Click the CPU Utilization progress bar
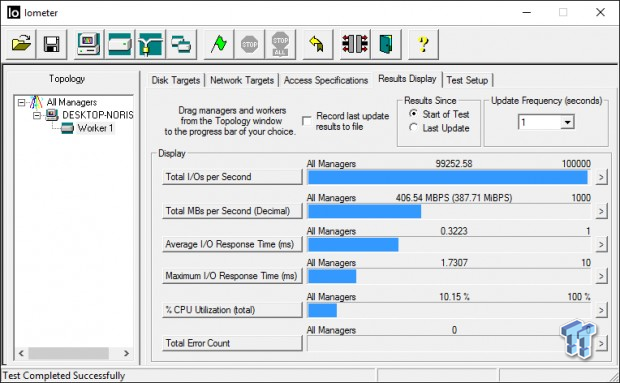The height and width of the screenshot is (383, 620). tap(449, 310)
